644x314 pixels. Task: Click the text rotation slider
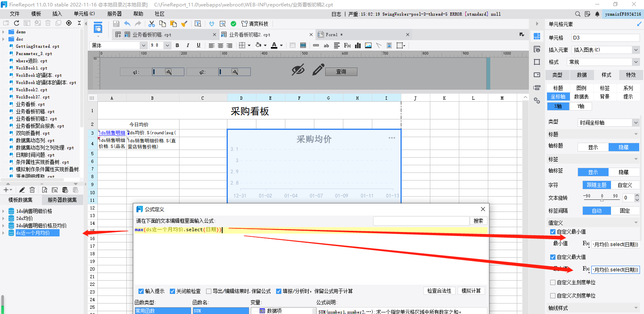(602, 199)
